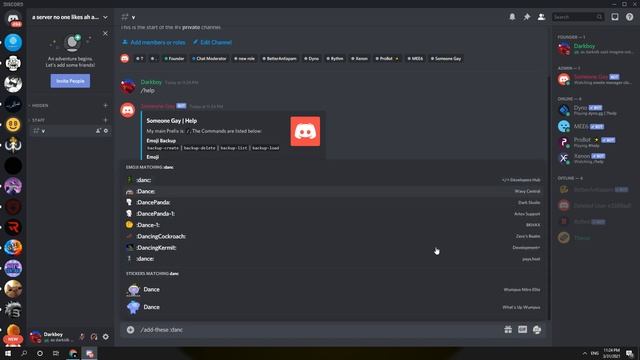Open MEE6 bot in member list
640x360 pixels.
point(594,127)
